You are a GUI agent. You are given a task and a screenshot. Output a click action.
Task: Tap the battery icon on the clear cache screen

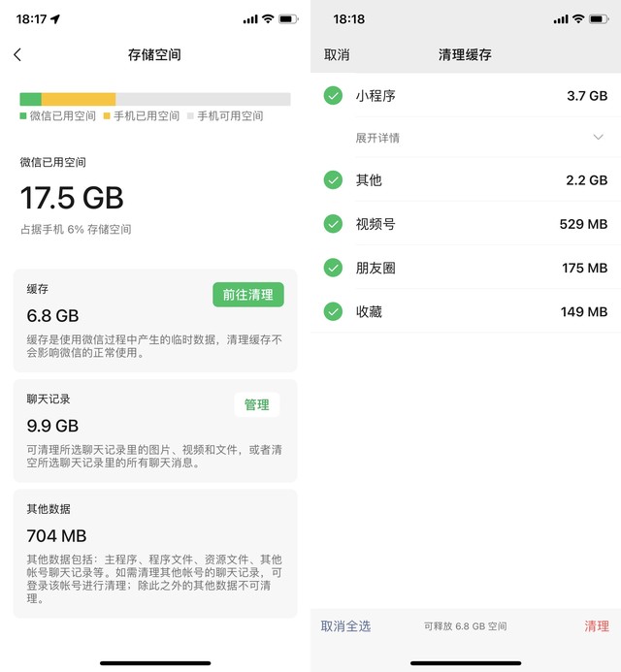599,18
